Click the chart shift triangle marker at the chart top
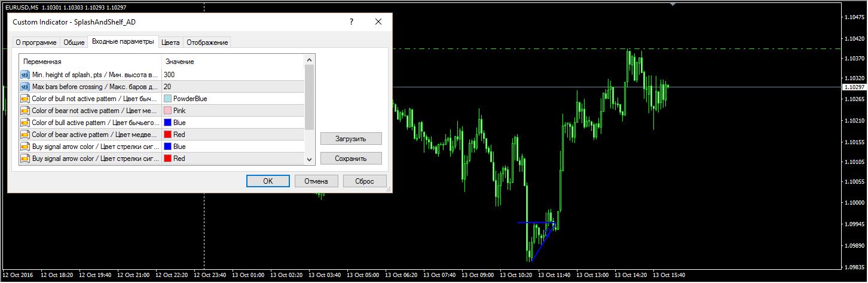This screenshot has height=283, width=868. click(x=674, y=4)
